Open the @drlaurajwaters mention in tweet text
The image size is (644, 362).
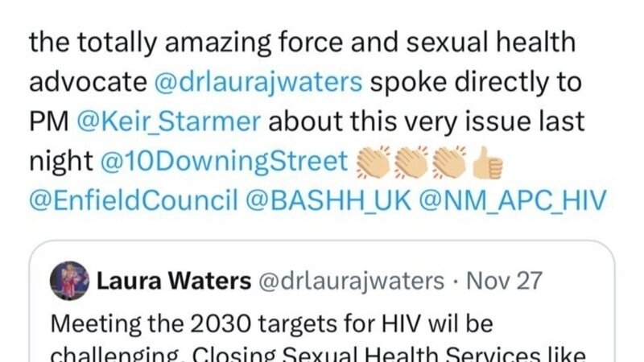point(258,82)
